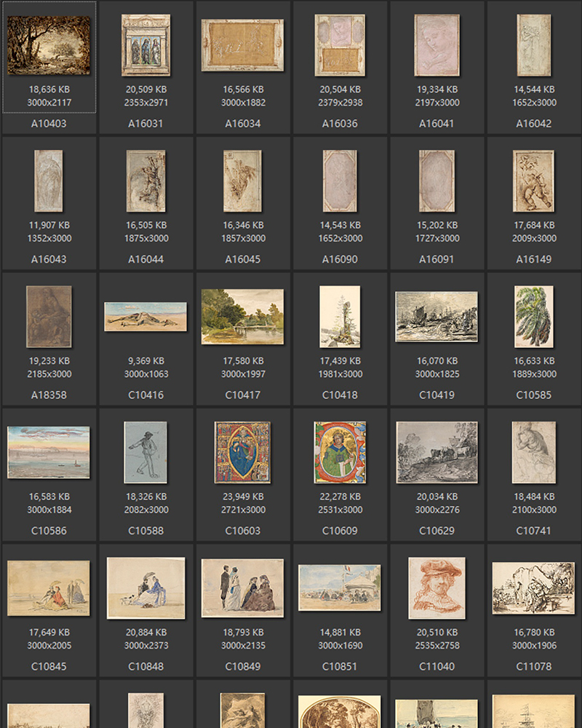Click the C10741 filename label
Screen dimensions: 582x728
point(533,531)
